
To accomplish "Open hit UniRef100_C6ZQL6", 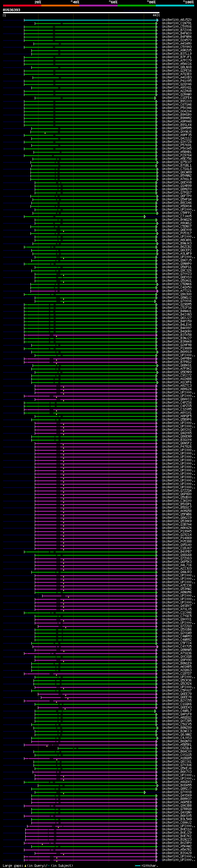I will pyautogui.click(x=176, y=748).
